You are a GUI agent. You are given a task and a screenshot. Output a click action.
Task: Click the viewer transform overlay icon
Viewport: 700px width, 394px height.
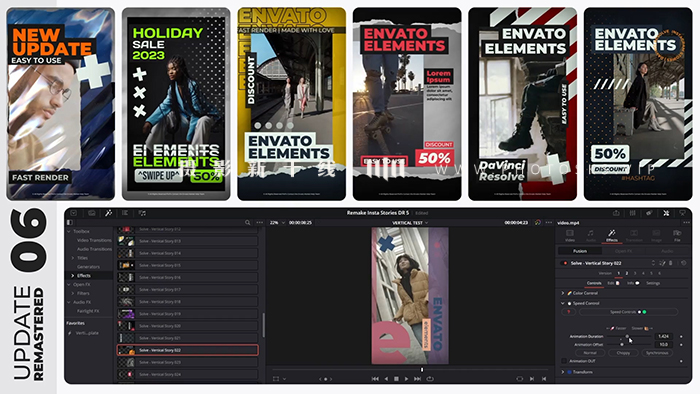point(275,378)
